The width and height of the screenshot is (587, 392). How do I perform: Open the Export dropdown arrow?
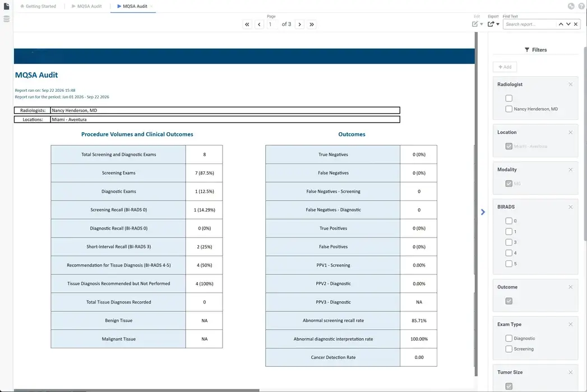pyautogui.click(x=498, y=24)
